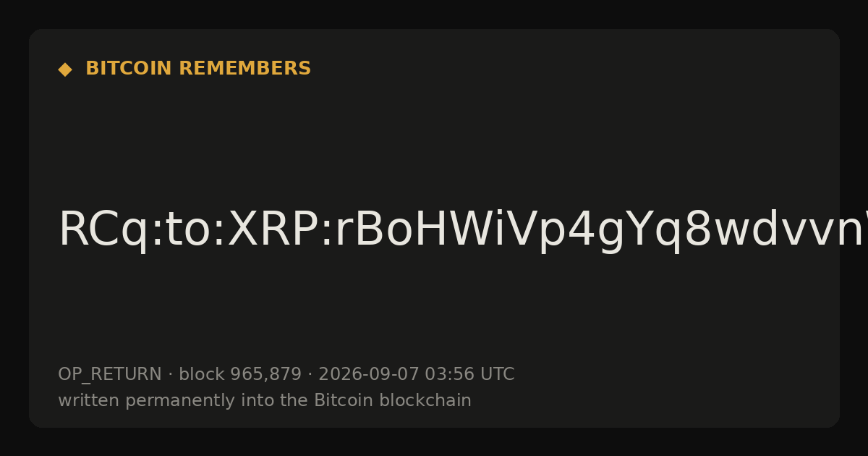The height and width of the screenshot is (456, 868).
Task: Click the 03:56 UTC time stamp
Action: click(x=469, y=374)
